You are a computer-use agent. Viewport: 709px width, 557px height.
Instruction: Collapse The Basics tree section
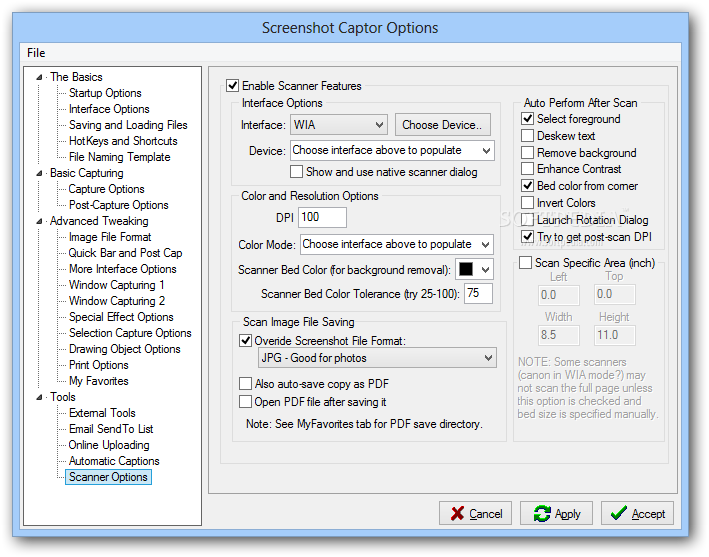click(39, 77)
